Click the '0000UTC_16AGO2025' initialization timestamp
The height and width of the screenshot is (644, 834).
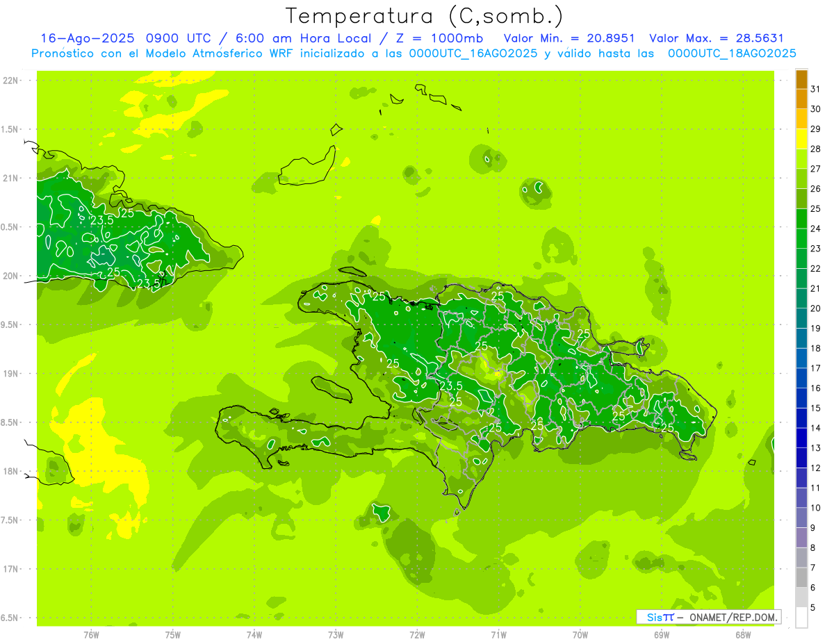[x=473, y=53]
